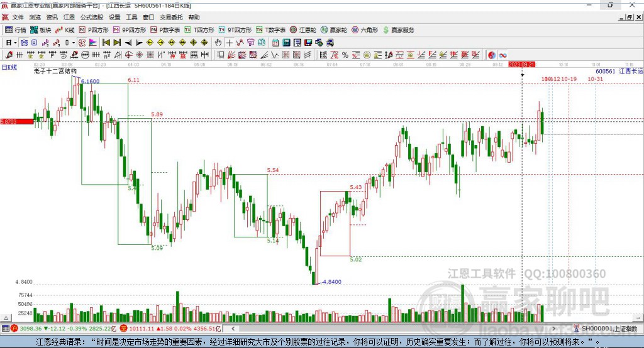Select the 2023-09-21 highlighted date marker
644x348 pixels.
pos(521,65)
